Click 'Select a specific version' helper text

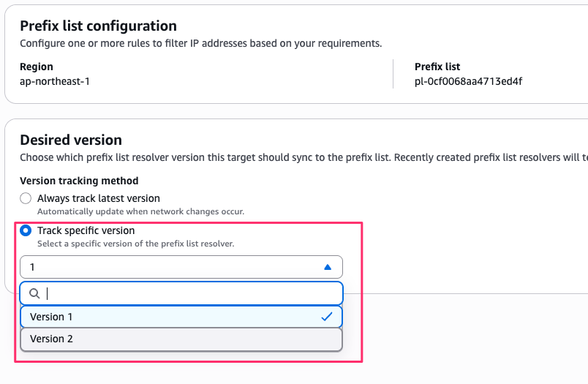click(135, 244)
